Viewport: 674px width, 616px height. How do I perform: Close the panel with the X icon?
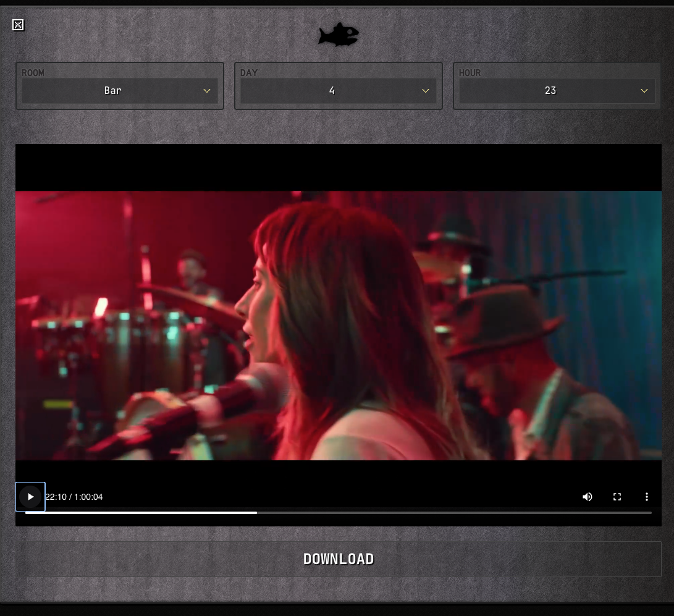tap(18, 25)
